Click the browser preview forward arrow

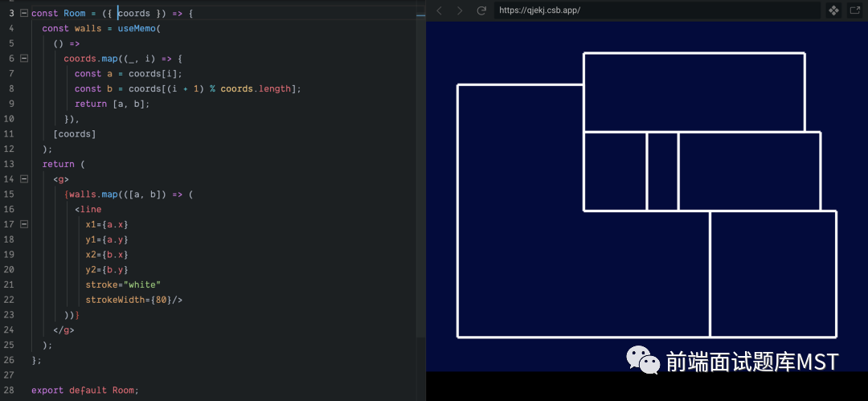point(460,10)
